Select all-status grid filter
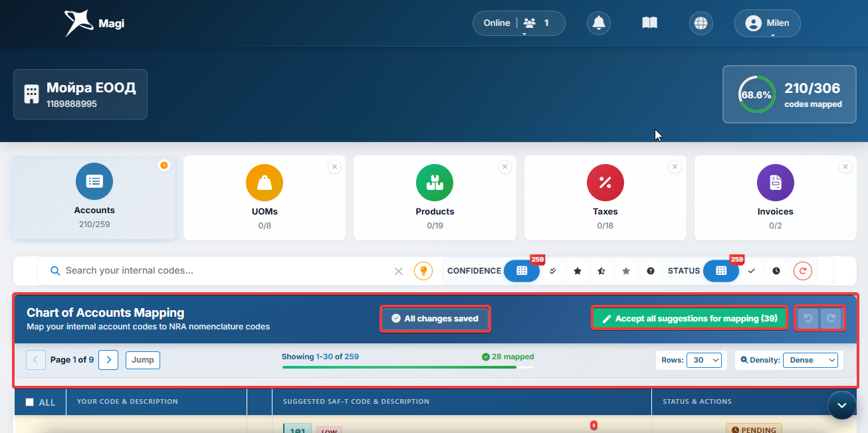Viewport: 868px width, 433px height. (721, 271)
